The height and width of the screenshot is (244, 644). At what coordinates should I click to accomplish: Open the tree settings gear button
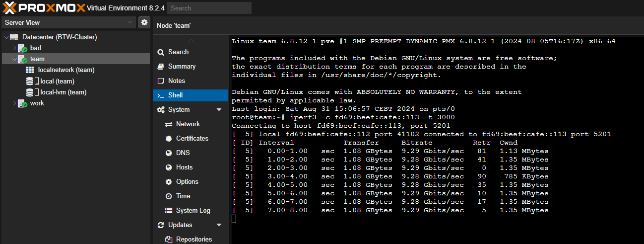[x=144, y=22]
